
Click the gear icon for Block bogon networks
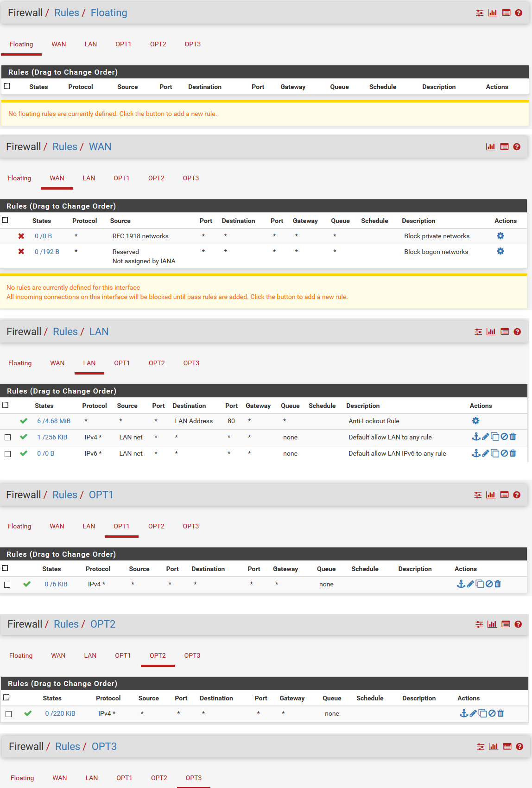click(x=500, y=251)
